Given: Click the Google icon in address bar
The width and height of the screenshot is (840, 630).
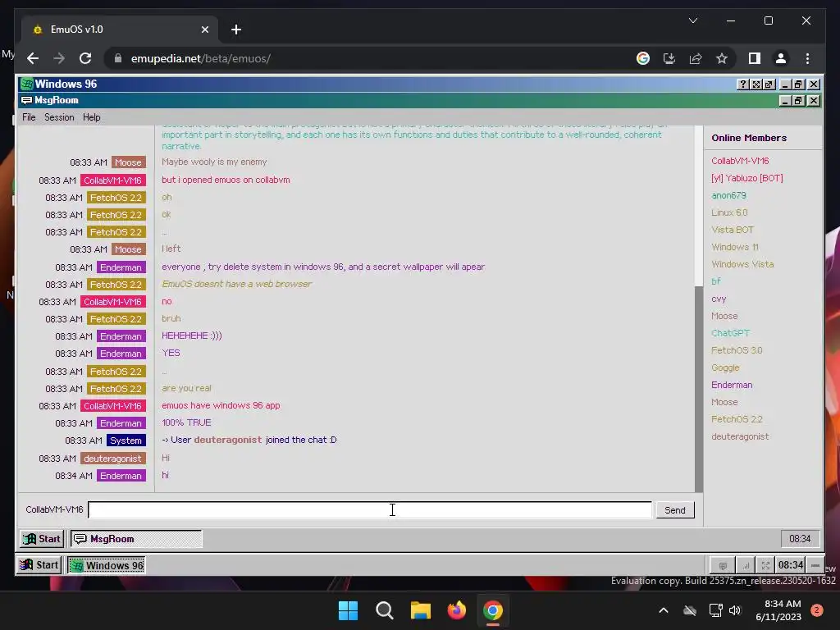Looking at the screenshot, I should (643, 58).
